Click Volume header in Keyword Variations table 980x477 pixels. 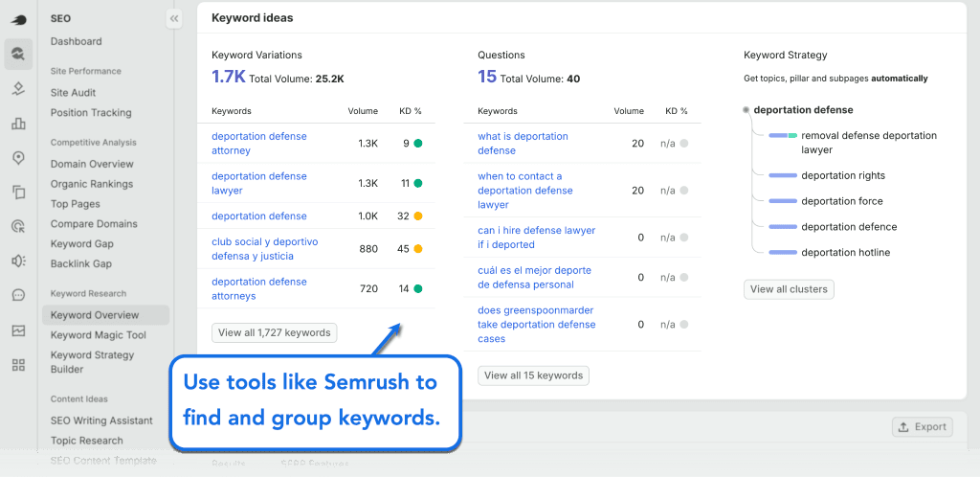(x=363, y=111)
